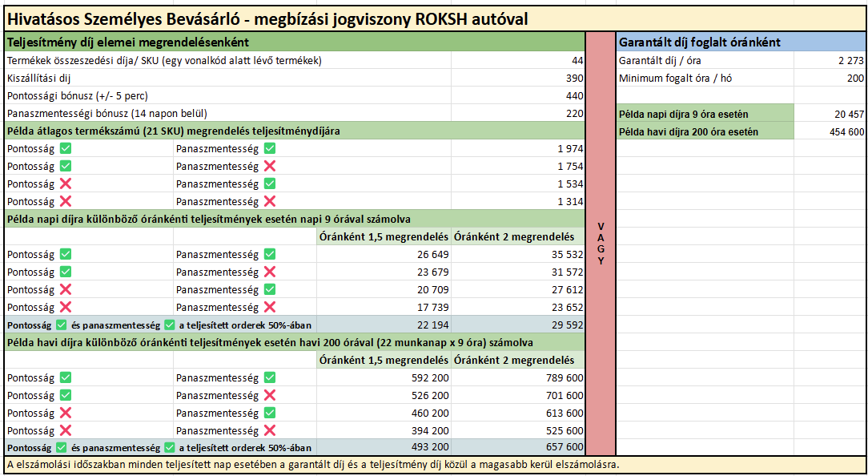Click check after 'és panaszmentesség' in 493 200 row

[x=169, y=448]
